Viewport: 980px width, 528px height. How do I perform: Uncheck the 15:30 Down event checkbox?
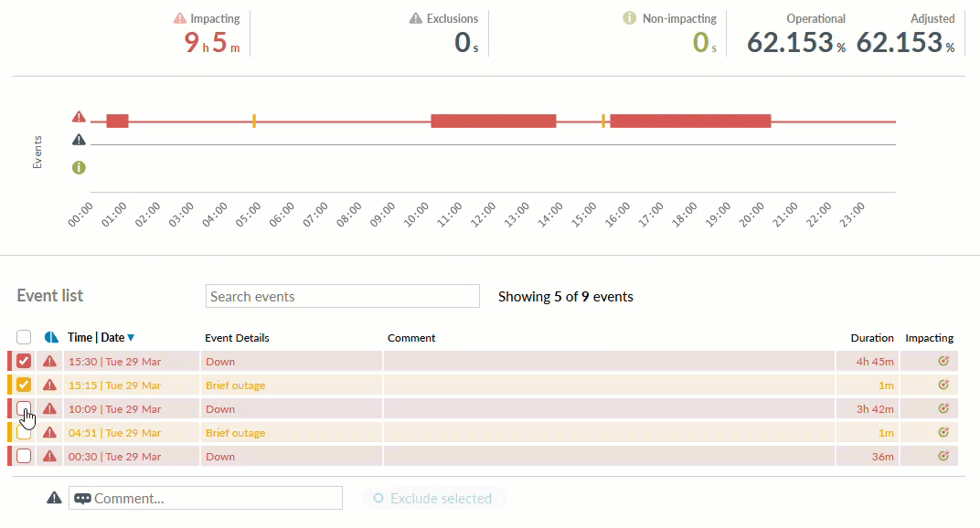click(x=24, y=361)
